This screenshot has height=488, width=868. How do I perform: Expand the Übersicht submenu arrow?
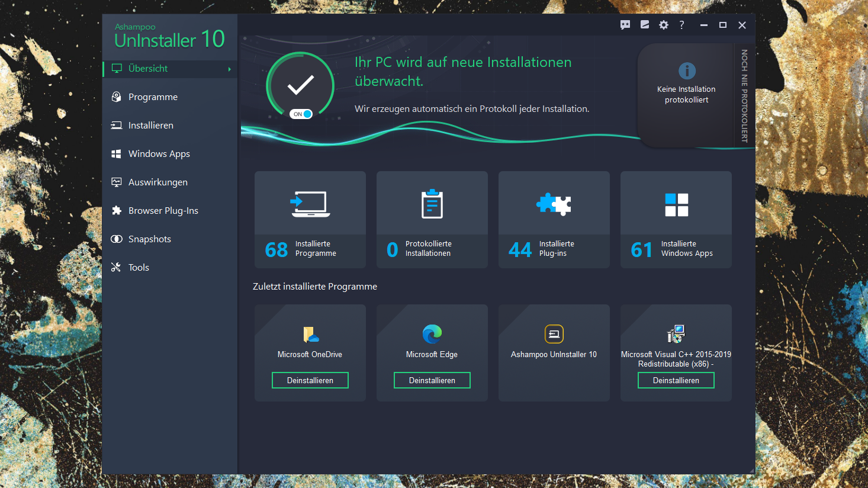tap(230, 69)
